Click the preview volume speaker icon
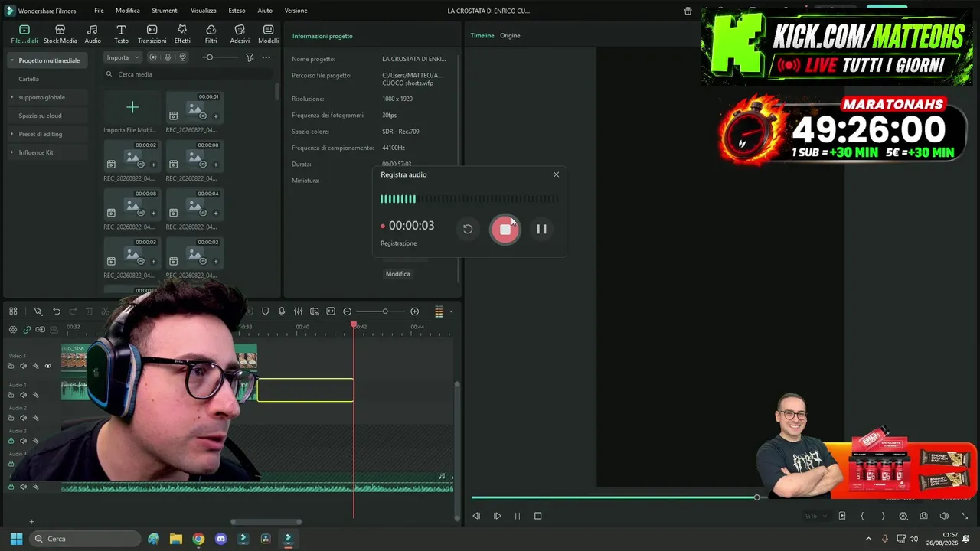The image size is (980, 551). (944, 516)
